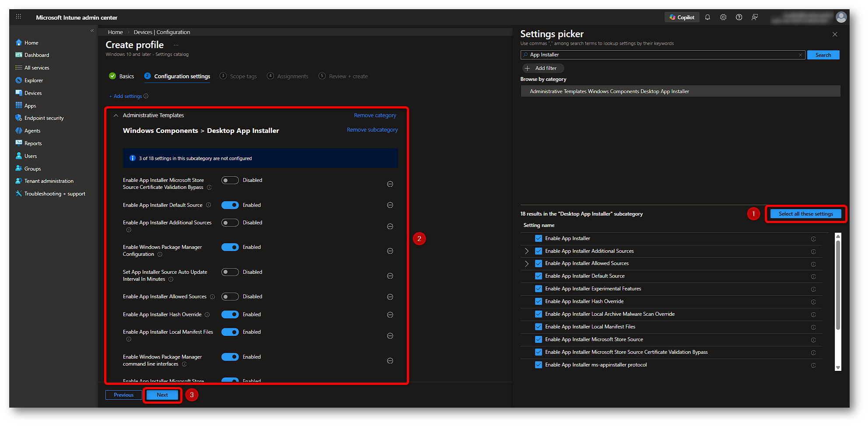This screenshot has height=426, width=868.
Task: Remove Enable App Installer Default Source setting
Action: click(x=390, y=205)
